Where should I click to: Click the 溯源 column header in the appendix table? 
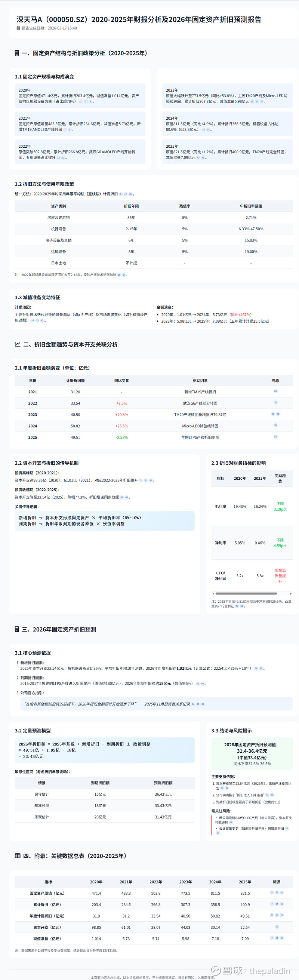tap(277, 882)
